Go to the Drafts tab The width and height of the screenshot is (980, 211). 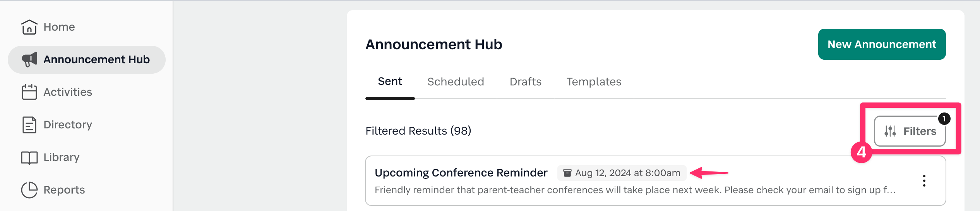point(525,82)
